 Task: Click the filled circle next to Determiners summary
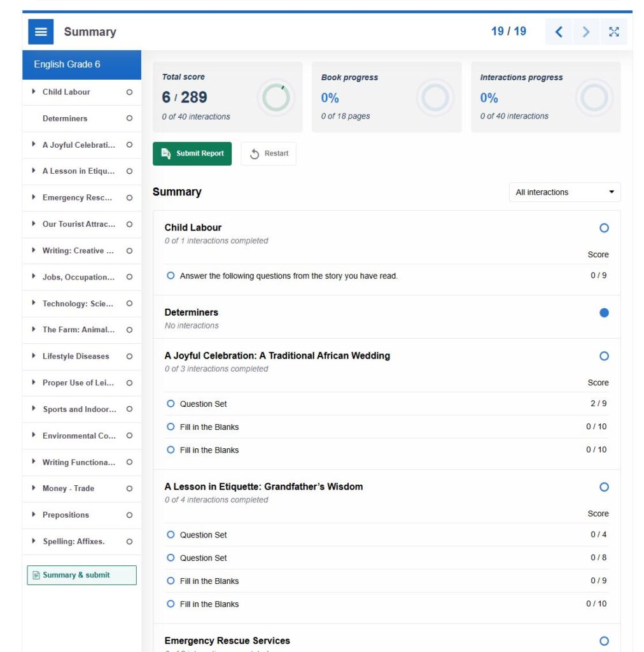pyautogui.click(x=603, y=313)
